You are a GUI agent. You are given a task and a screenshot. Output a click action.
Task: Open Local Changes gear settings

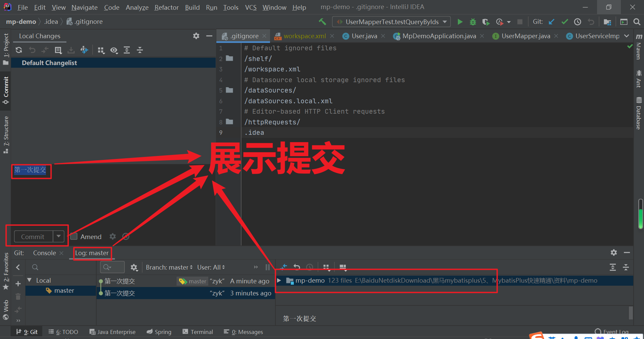pos(196,36)
